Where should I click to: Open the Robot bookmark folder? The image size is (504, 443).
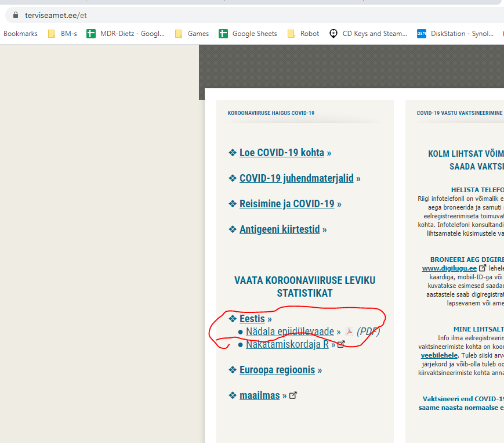[303, 34]
